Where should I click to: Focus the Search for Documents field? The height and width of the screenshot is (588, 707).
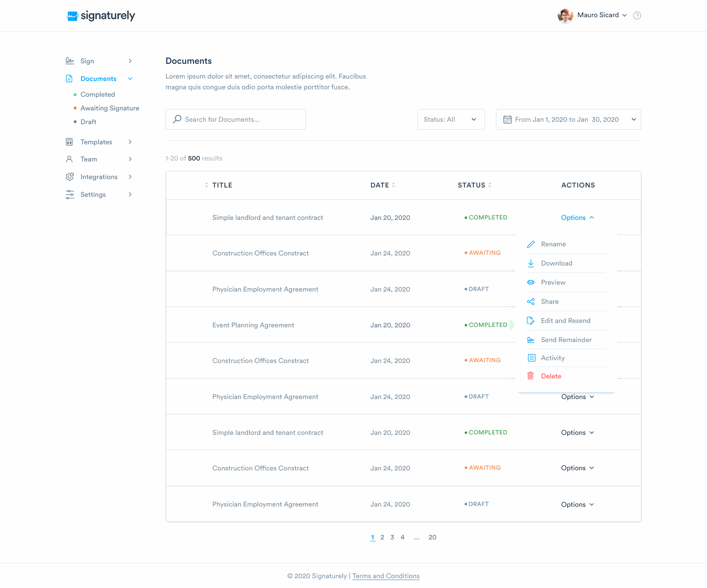coord(236,119)
